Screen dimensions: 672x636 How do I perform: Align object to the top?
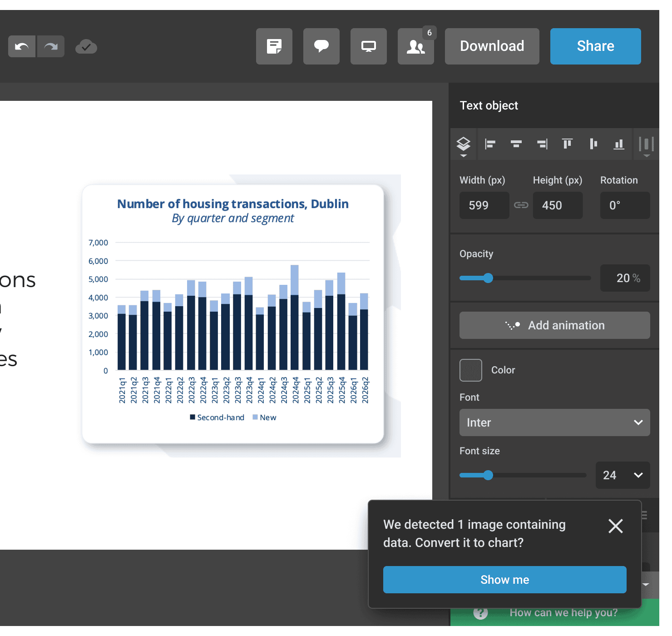568,144
